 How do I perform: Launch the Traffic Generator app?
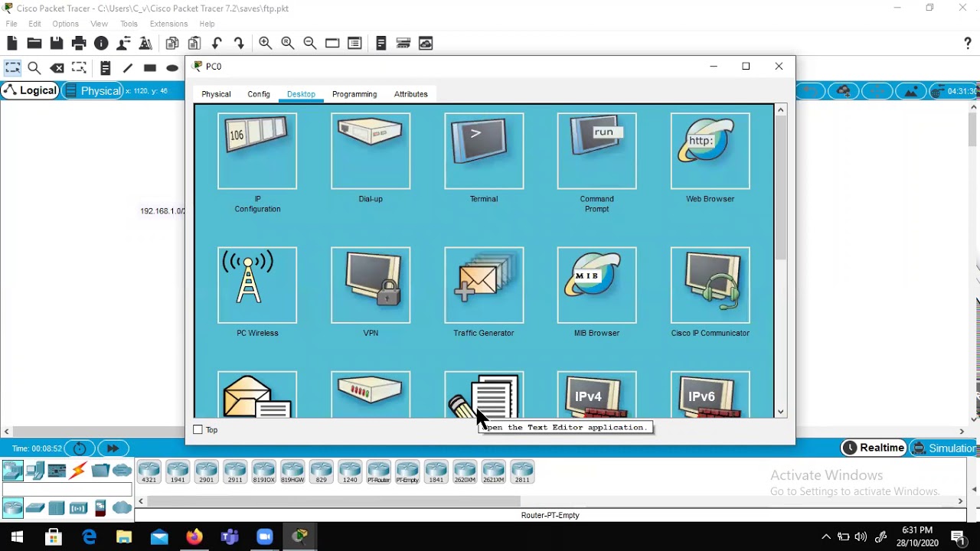point(484,285)
